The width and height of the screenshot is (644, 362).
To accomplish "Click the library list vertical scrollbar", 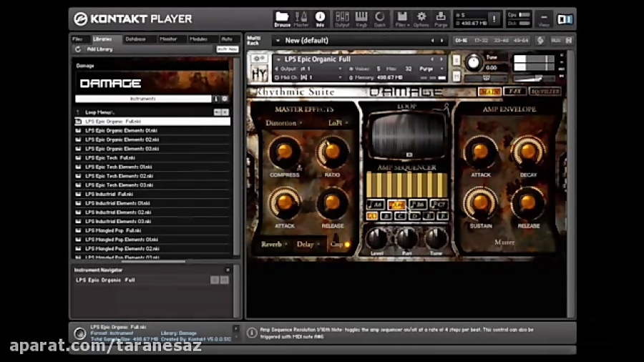I will (x=236, y=157).
